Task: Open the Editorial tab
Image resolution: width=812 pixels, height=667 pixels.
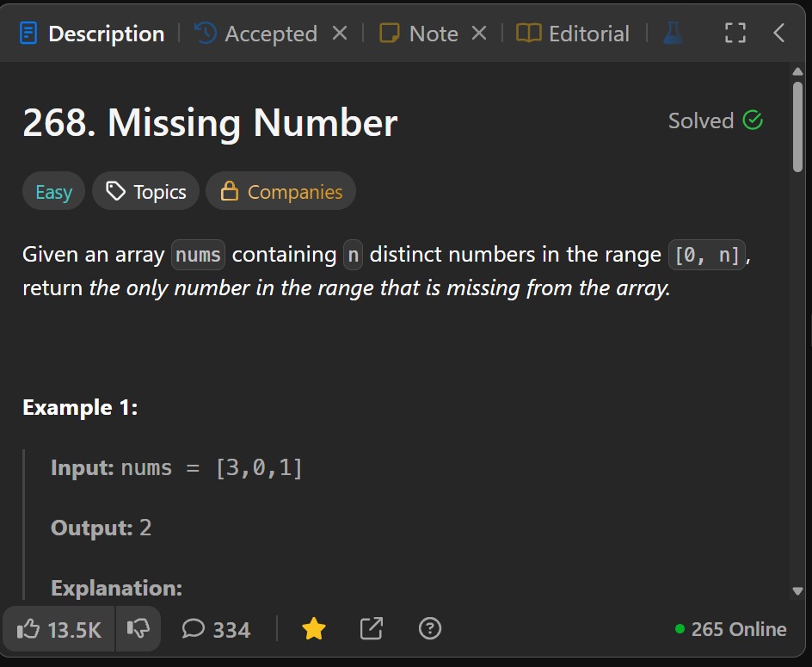Action: pyautogui.click(x=573, y=34)
